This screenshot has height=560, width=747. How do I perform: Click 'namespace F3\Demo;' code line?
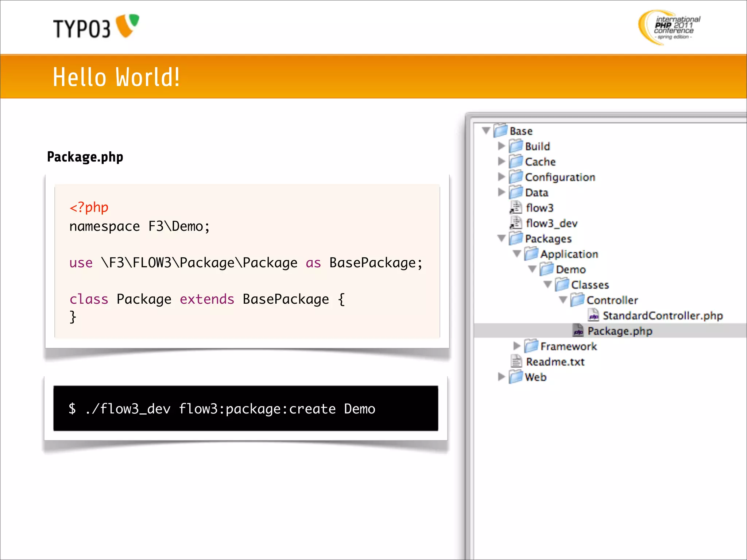(140, 226)
